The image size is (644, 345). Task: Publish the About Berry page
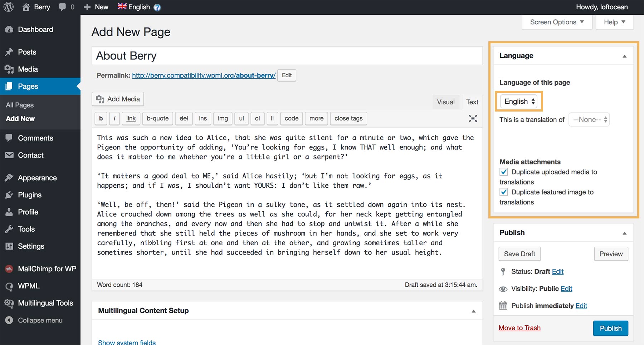click(x=610, y=328)
